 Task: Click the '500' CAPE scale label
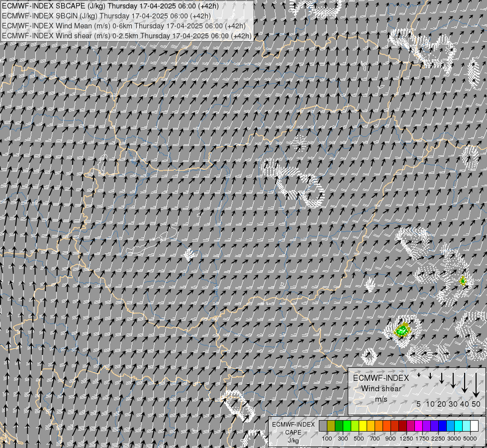(359, 439)
